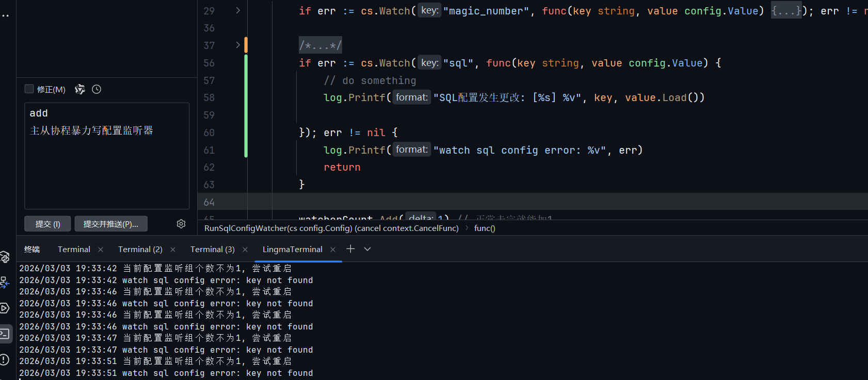Click the 提交 (I) commit button
This screenshot has height=380, width=868.
point(47,224)
